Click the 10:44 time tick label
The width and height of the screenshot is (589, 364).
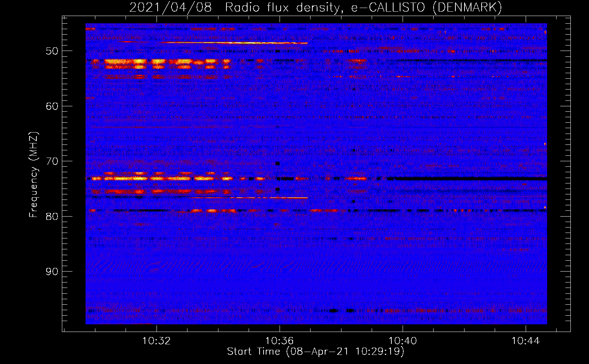pyautogui.click(x=526, y=341)
